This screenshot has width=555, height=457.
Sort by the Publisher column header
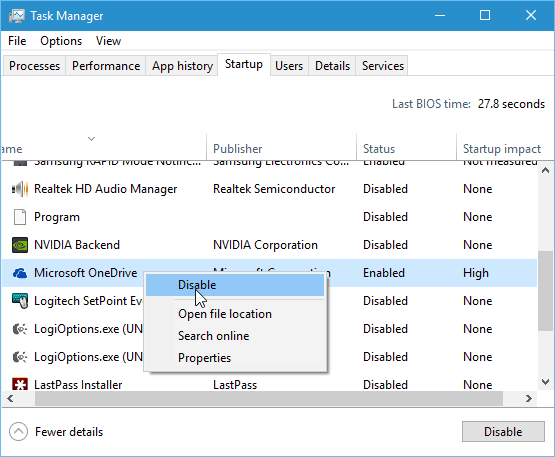281,147
